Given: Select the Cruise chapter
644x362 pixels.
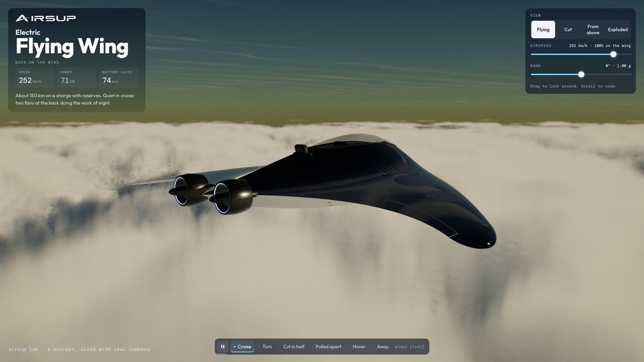Looking at the screenshot, I should 242,346.
